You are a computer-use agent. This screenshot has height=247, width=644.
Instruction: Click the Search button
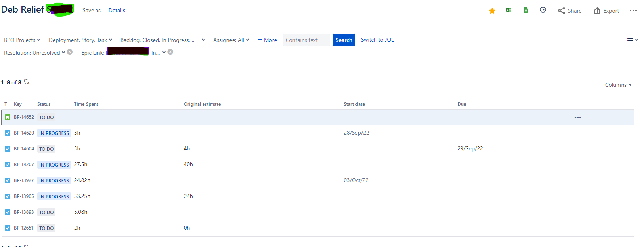click(344, 40)
